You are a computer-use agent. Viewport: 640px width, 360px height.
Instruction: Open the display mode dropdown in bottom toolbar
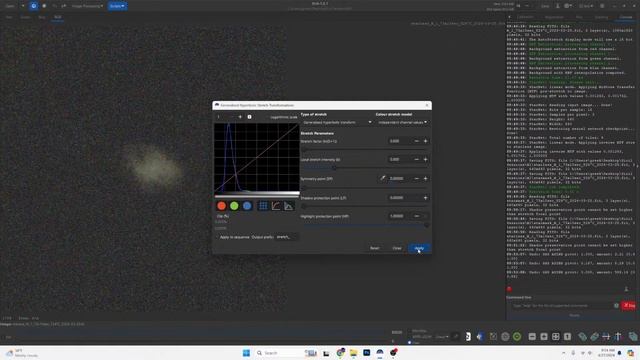442,337
